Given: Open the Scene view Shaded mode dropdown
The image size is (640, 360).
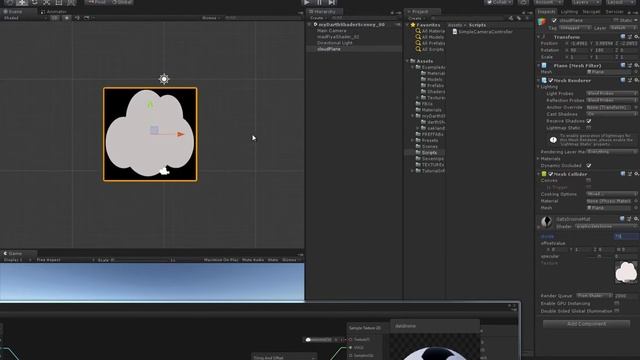Looking at the screenshot, I should (24, 18).
